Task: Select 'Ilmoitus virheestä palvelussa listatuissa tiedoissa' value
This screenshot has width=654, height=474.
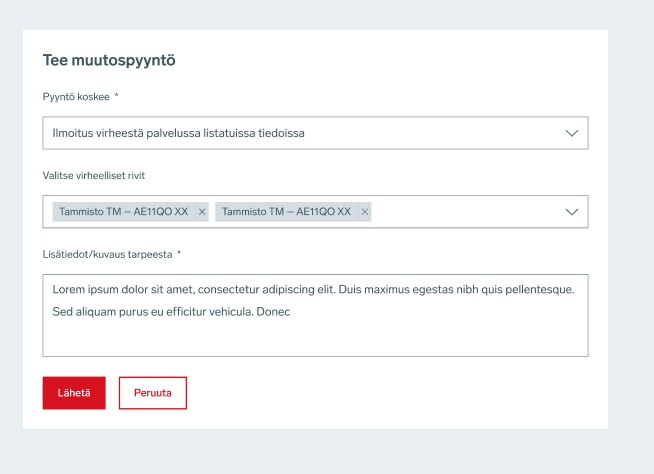Action: pos(179,133)
